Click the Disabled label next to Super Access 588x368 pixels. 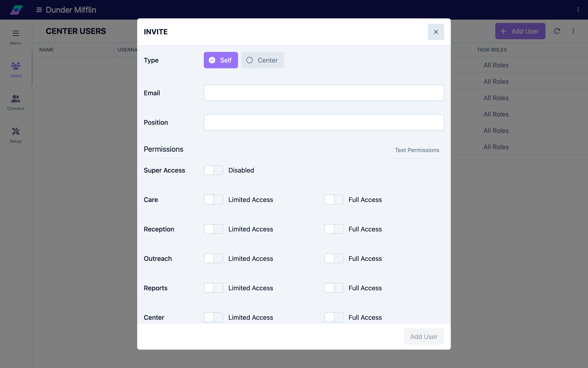pos(241,170)
